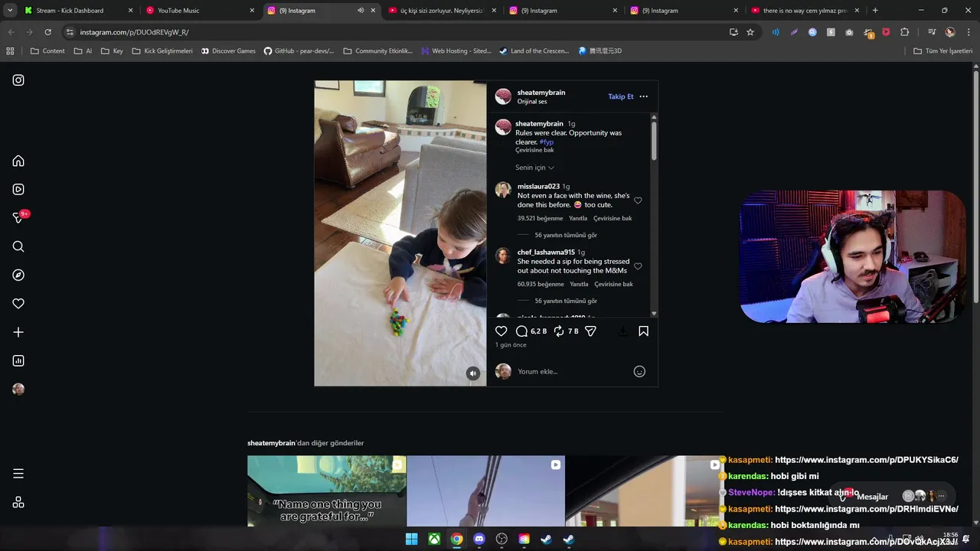
Task: Click Takip Et follow button
Action: point(621,96)
